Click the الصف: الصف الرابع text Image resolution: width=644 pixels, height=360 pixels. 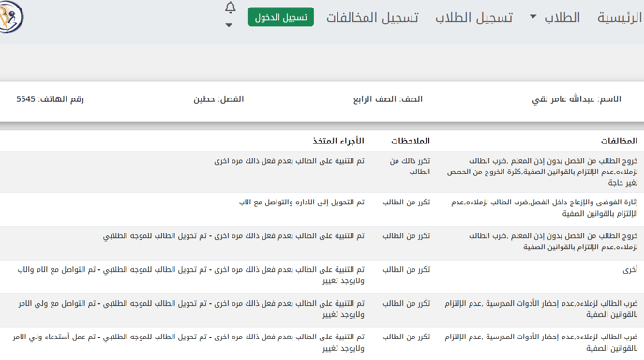388,99
